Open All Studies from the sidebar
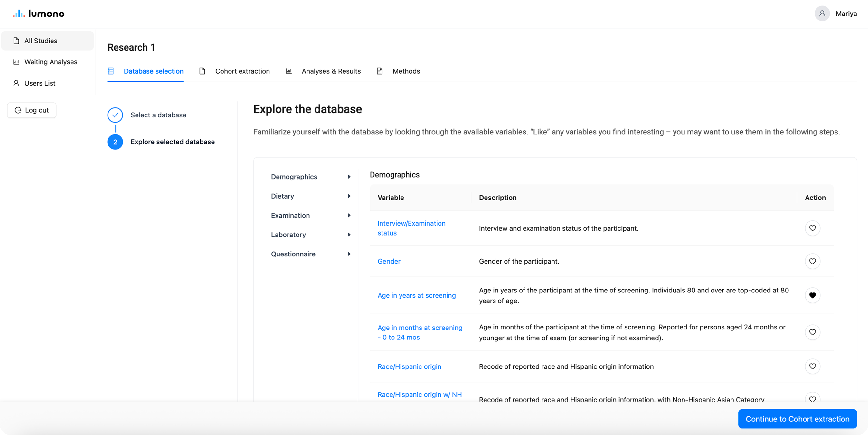The image size is (868, 435). [41, 41]
